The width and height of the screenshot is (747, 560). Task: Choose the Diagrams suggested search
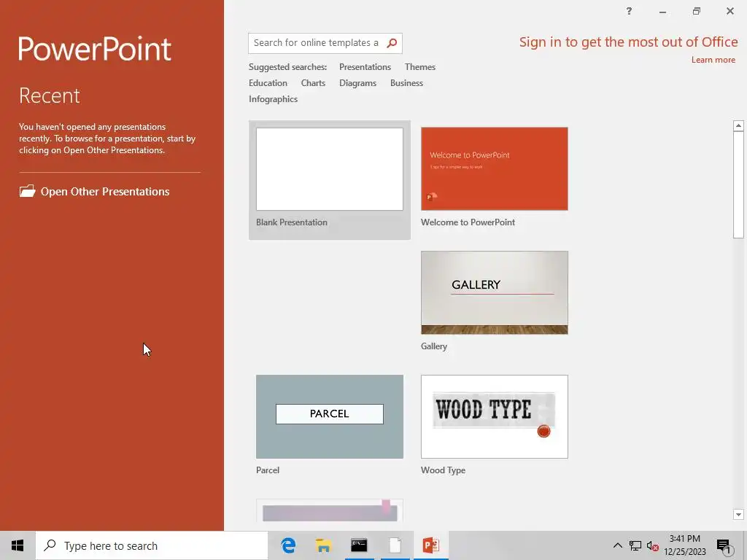click(357, 83)
